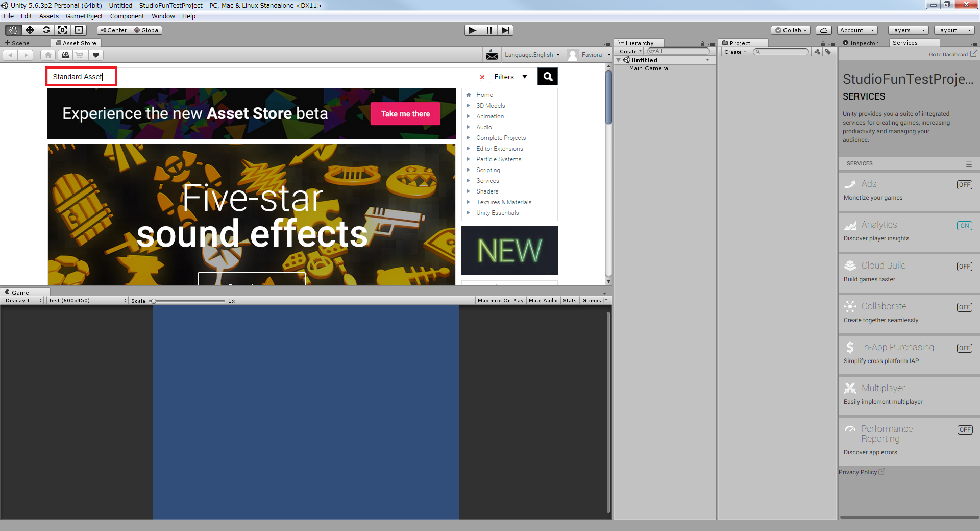The height and width of the screenshot is (531, 980).
Task: Clear the search text with red X
Action: coord(482,77)
